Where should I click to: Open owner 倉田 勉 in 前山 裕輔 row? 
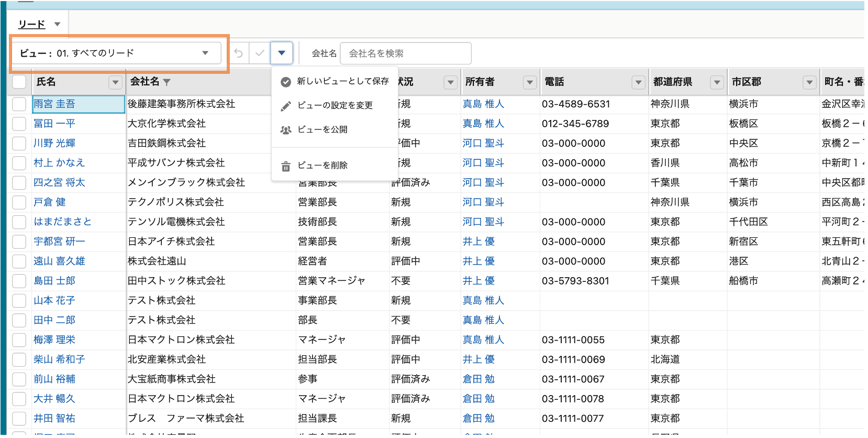pos(478,379)
